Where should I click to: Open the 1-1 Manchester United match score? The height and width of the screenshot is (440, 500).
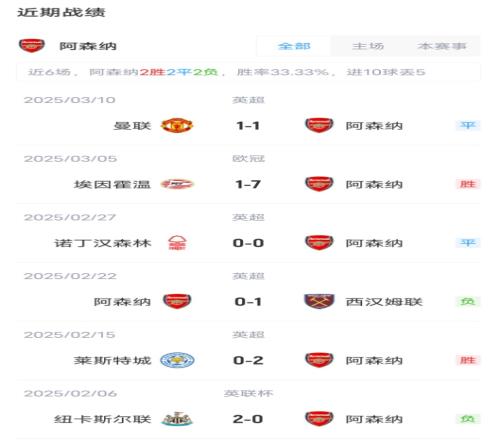click(248, 126)
